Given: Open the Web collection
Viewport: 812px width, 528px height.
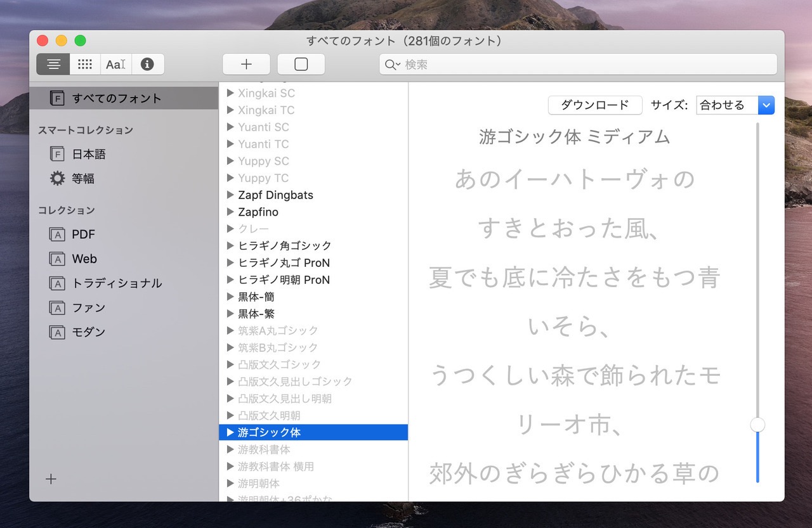Looking at the screenshot, I should 124,259.
